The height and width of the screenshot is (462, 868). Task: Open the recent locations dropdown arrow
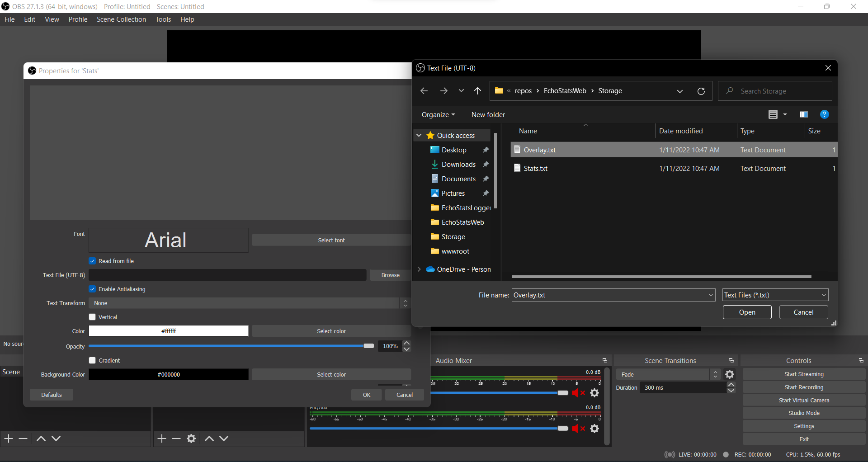click(x=461, y=91)
